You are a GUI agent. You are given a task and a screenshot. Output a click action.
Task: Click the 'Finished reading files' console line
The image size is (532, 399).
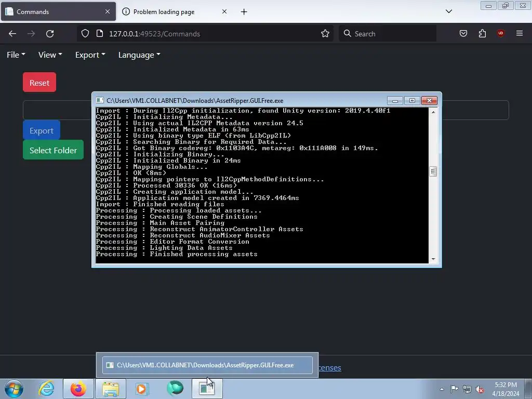[x=160, y=204]
